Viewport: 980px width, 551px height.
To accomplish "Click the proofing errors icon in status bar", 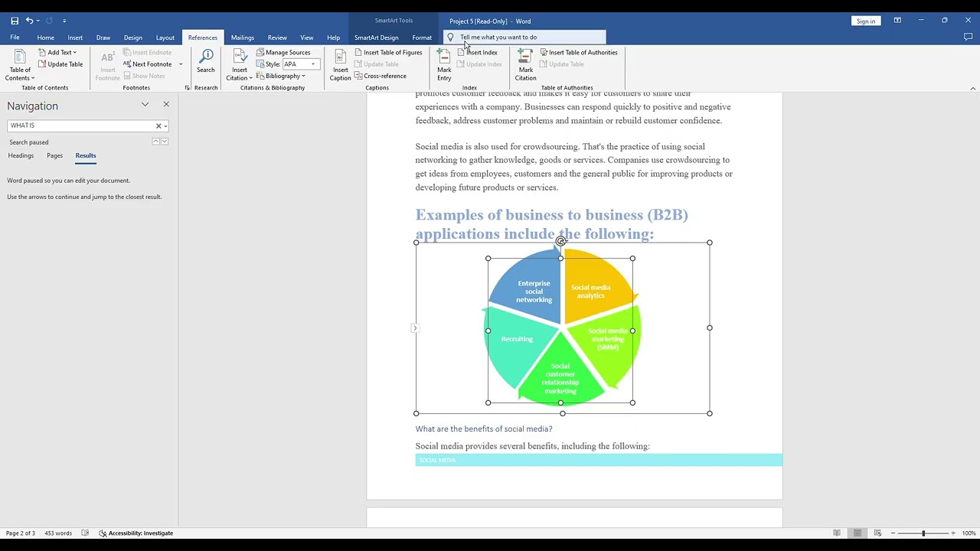I will pos(85,533).
